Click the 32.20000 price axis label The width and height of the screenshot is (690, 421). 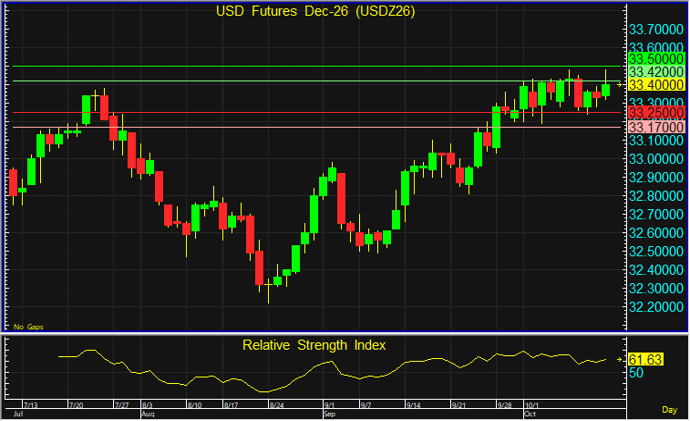[x=656, y=307]
